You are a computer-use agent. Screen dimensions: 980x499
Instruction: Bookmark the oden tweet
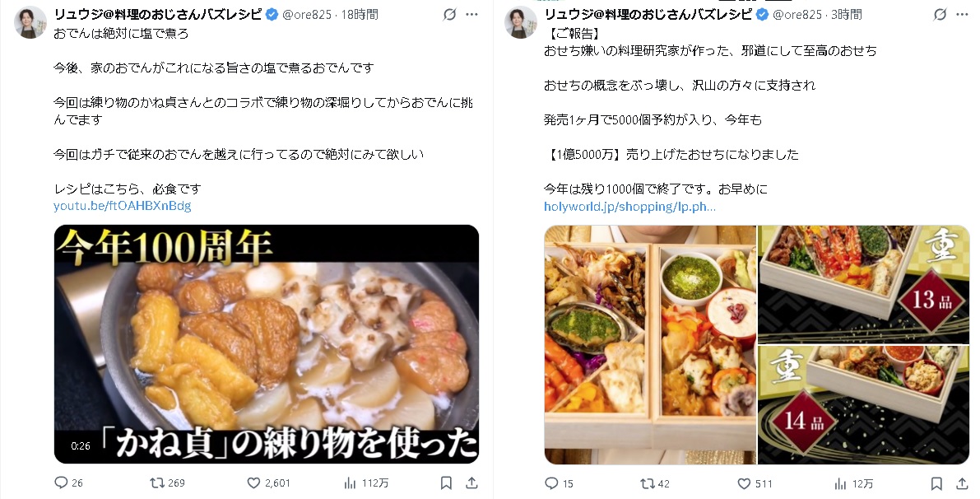pos(446,483)
